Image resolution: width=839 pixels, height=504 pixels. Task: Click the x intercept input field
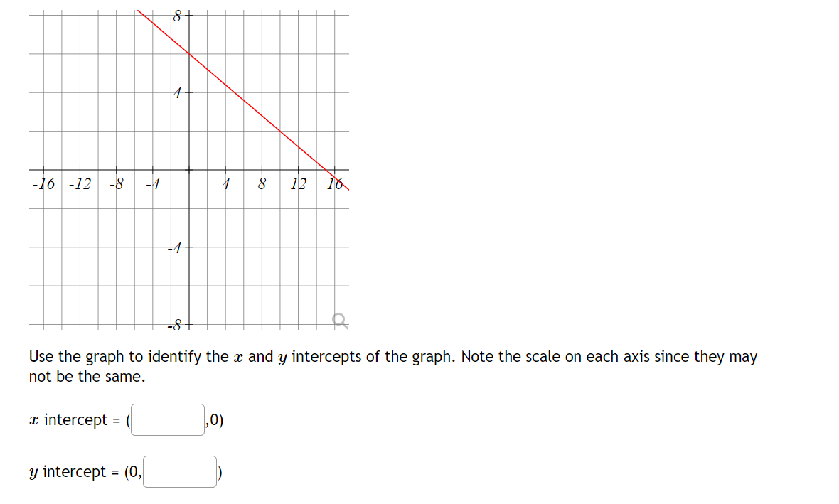(x=167, y=419)
